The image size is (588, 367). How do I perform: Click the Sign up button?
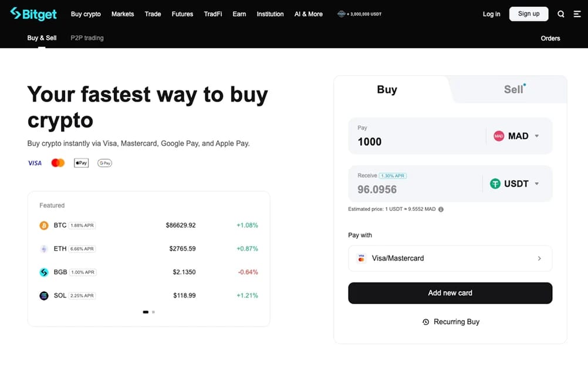point(528,14)
